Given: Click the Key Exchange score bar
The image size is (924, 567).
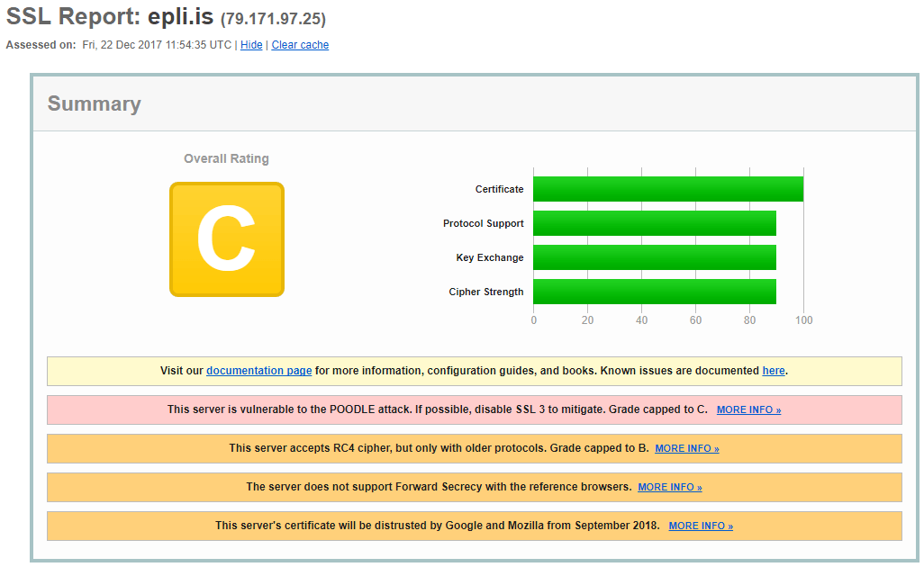Looking at the screenshot, I should click(x=655, y=257).
